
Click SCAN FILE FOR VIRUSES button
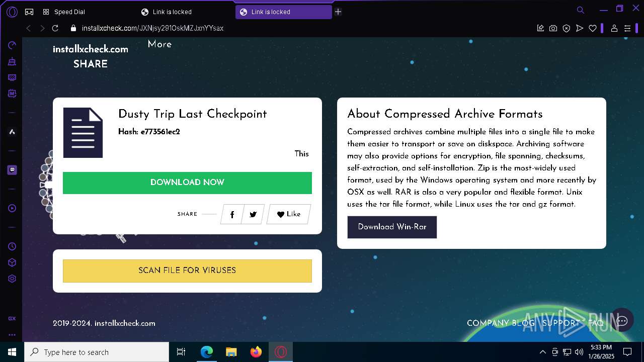[x=187, y=270]
